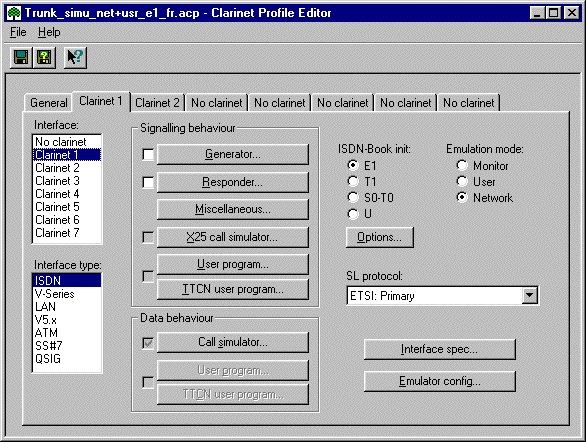The height and width of the screenshot is (442, 586).
Task: Click the Save profile floppy disk icon
Action: 21,58
